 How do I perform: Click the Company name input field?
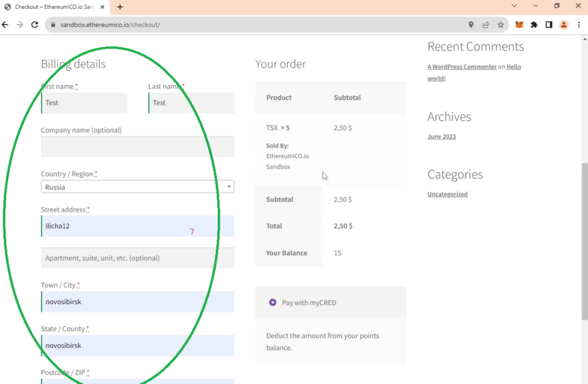(x=137, y=147)
